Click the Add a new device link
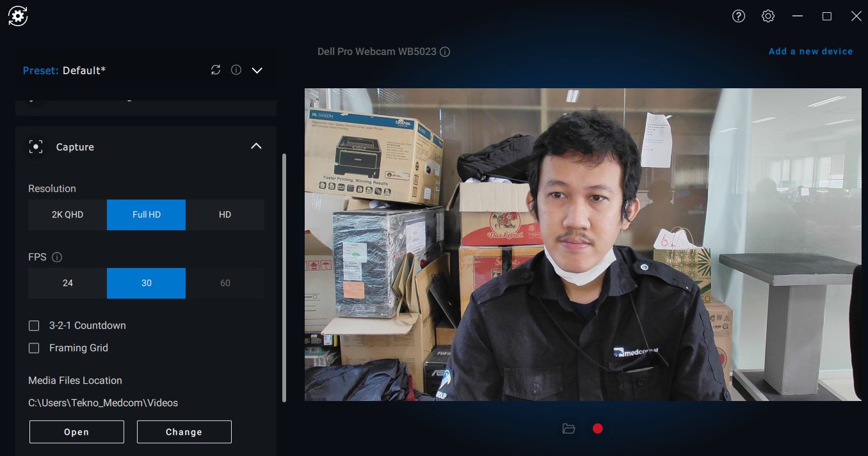This screenshot has width=868, height=456. click(x=810, y=51)
